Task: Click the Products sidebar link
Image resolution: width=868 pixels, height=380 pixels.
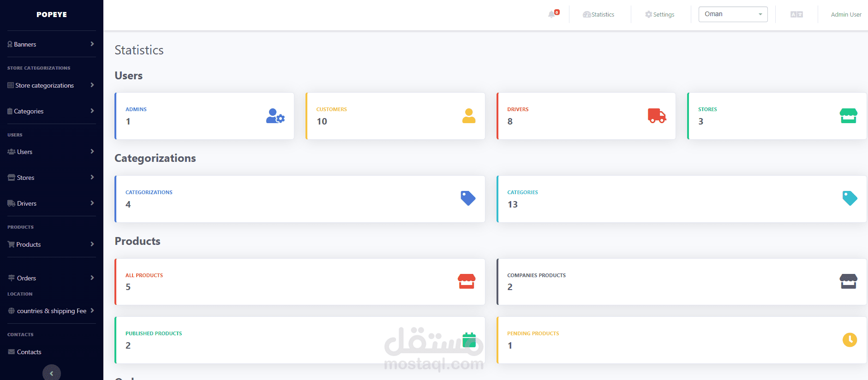Action: point(29,244)
